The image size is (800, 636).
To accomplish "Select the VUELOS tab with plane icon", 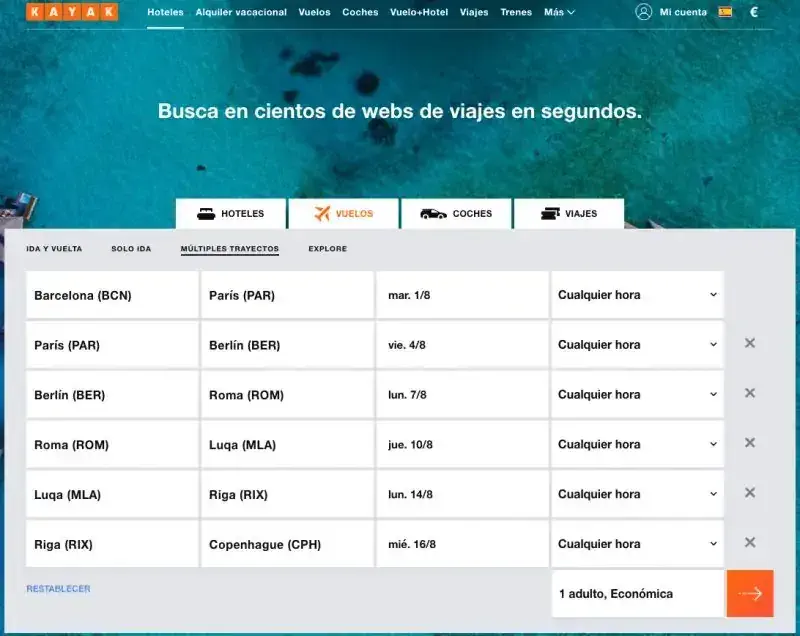I will tap(343, 214).
